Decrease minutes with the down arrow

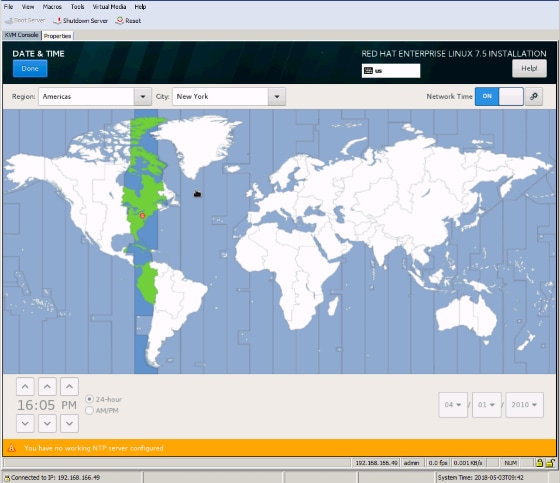(x=47, y=423)
